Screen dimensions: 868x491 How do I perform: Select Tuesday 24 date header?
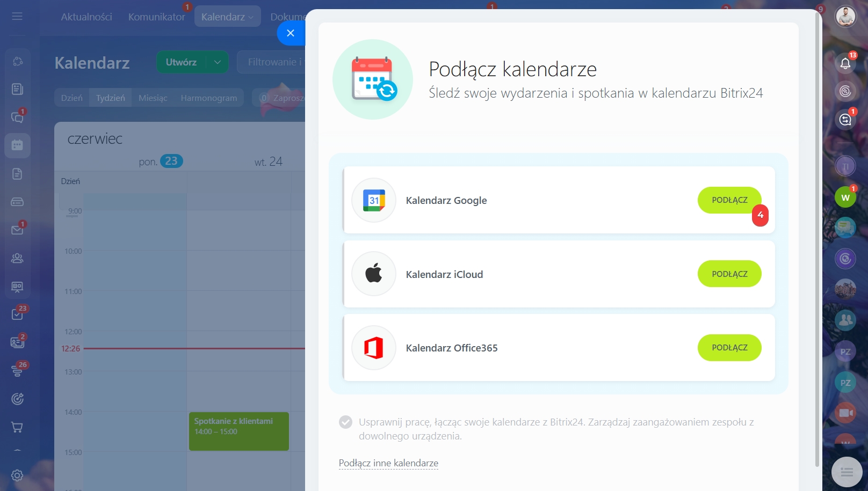pos(268,162)
